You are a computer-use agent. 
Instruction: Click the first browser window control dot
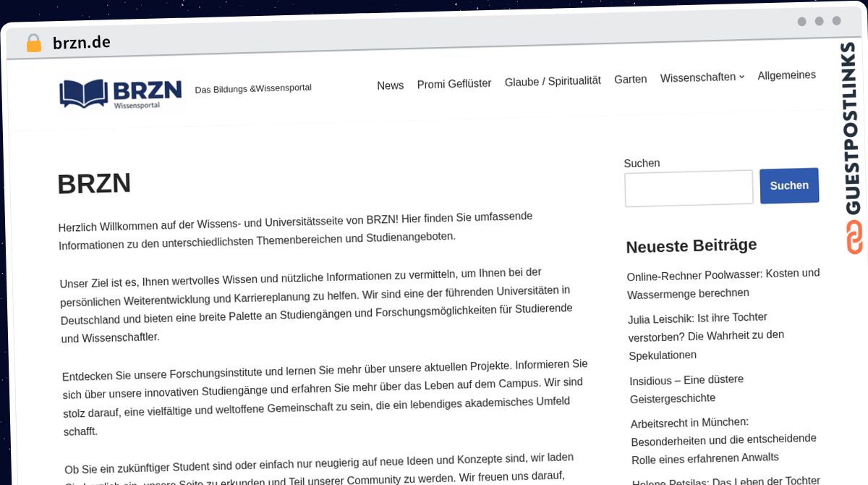click(x=802, y=22)
